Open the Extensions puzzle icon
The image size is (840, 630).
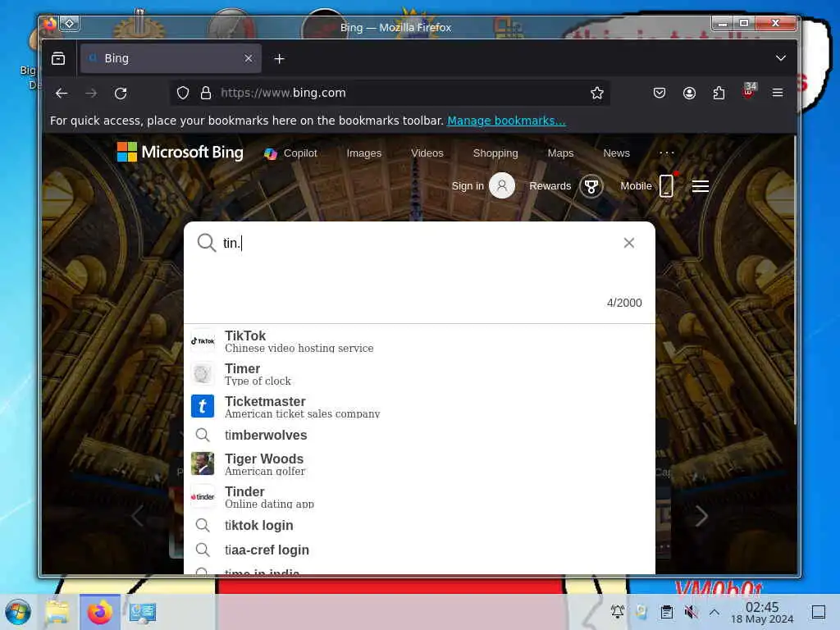(x=719, y=93)
